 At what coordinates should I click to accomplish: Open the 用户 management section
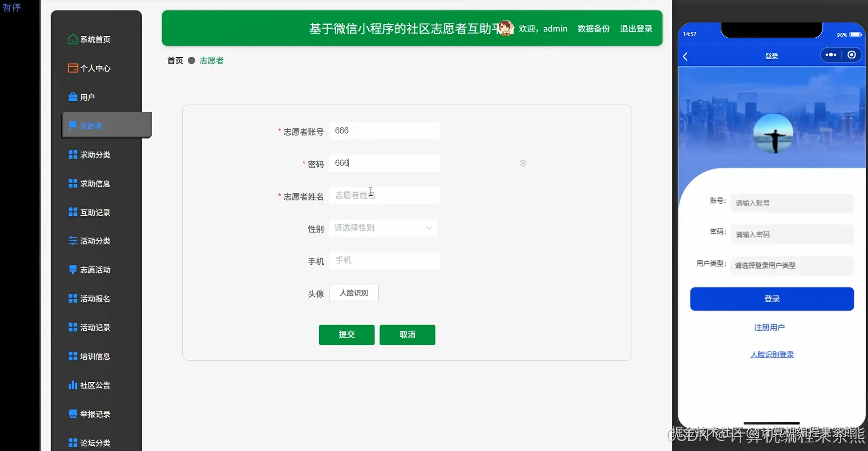click(x=86, y=96)
